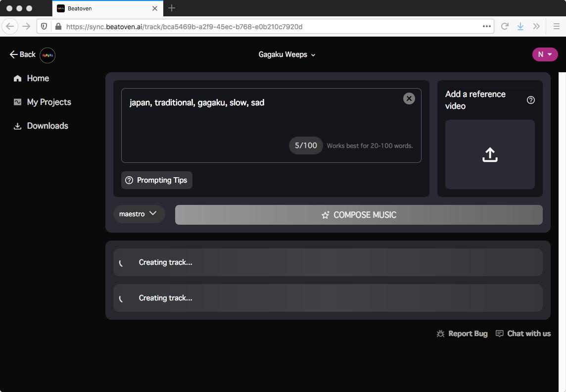Click the Beatoven rainbow logo
This screenshot has width=566, height=392.
point(47,55)
